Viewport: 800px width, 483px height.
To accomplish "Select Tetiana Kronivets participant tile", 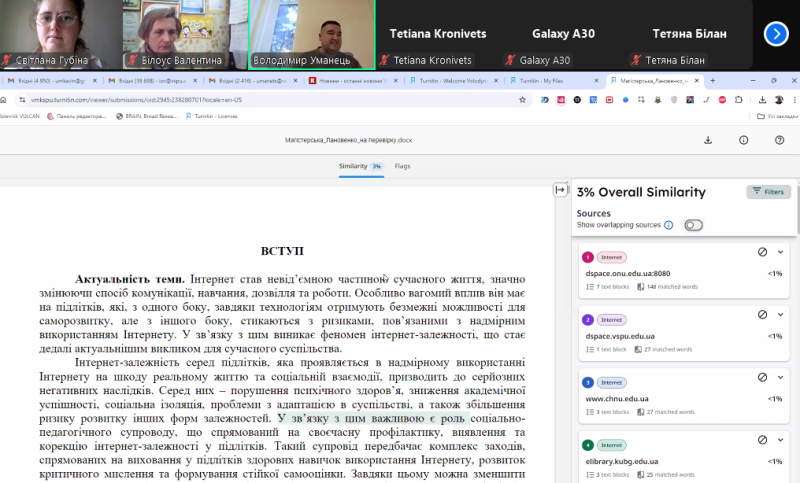I will point(438,34).
